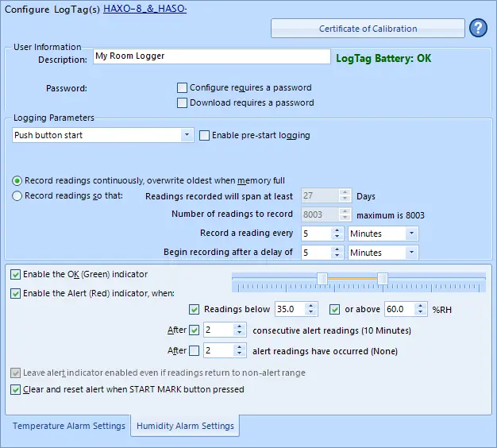
Task: Click the or above 60.0 field
Action: pyautogui.click(x=399, y=309)
